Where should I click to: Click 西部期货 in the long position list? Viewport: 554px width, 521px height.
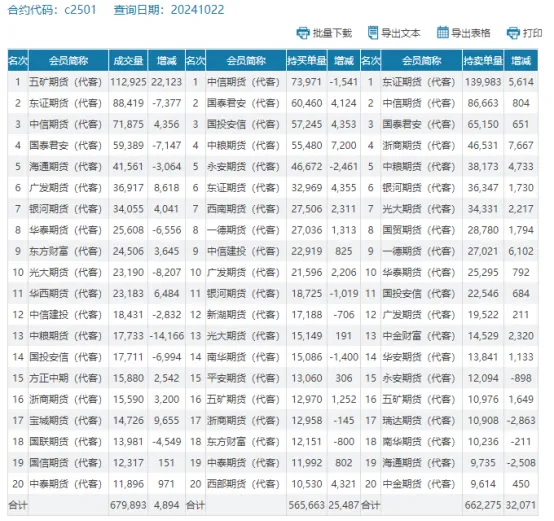(243, 484)
